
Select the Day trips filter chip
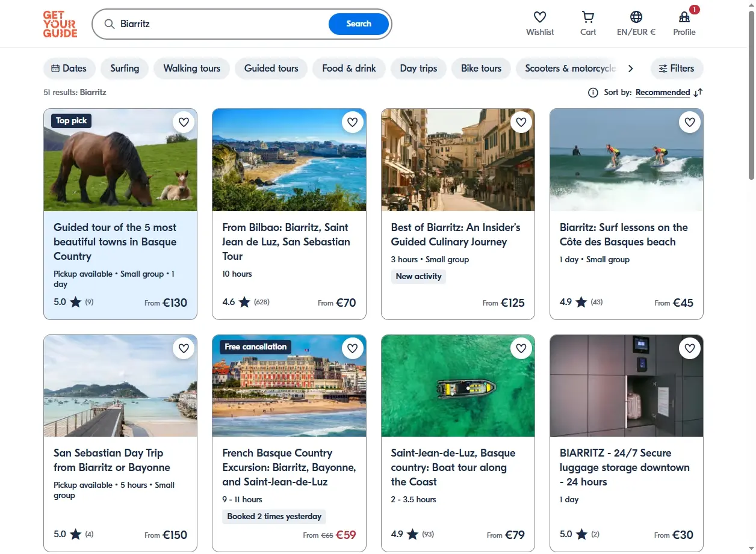[x=418, y=69]
